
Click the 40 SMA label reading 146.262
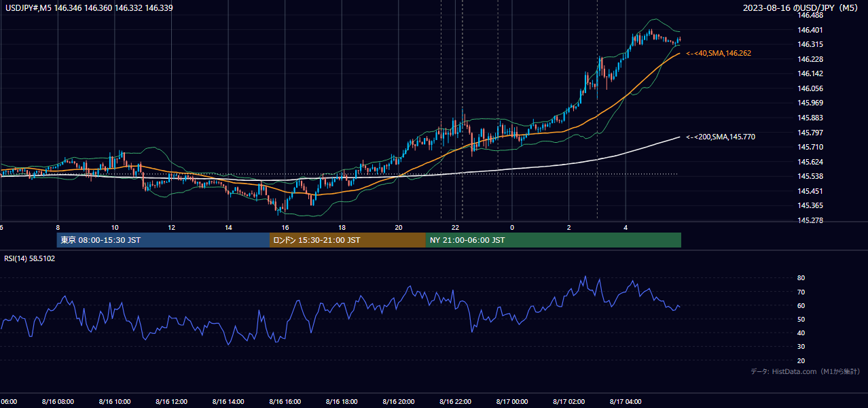[719, 53]
